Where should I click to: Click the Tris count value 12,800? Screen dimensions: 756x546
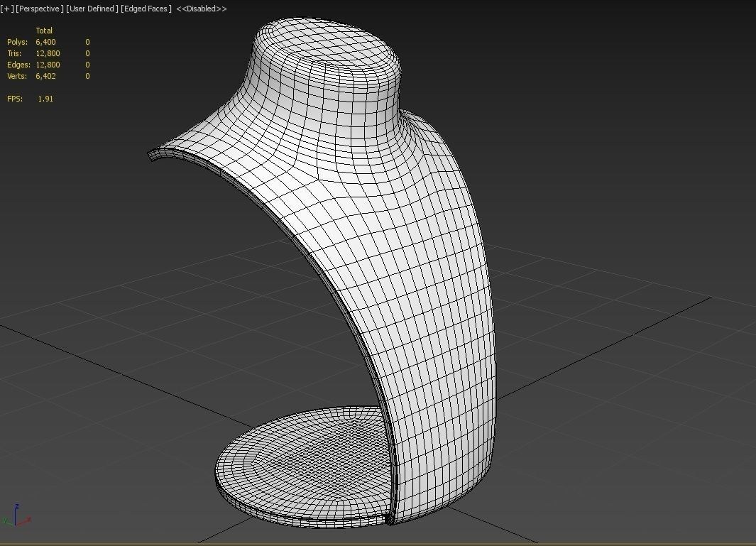[48, 53]
